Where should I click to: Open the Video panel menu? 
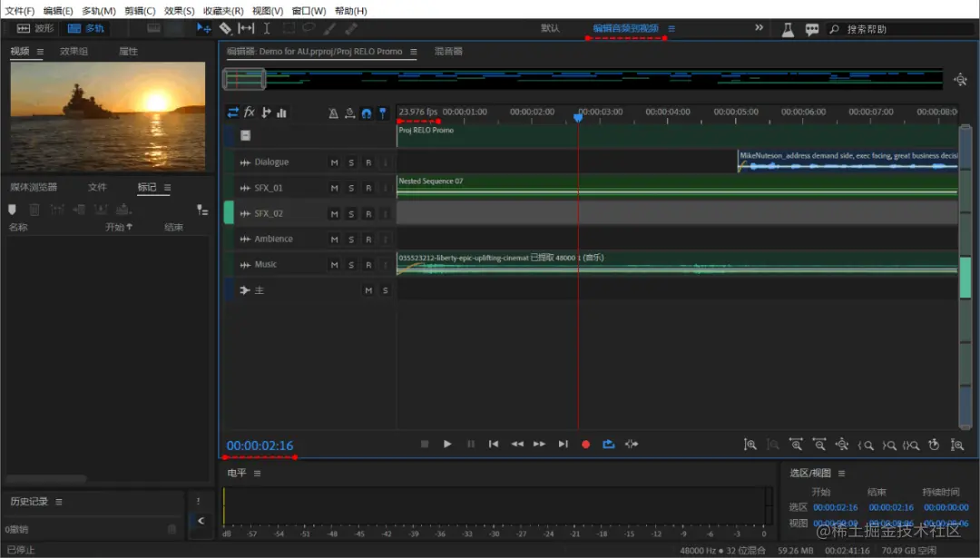pyautogui.click(x=40, y=52)
